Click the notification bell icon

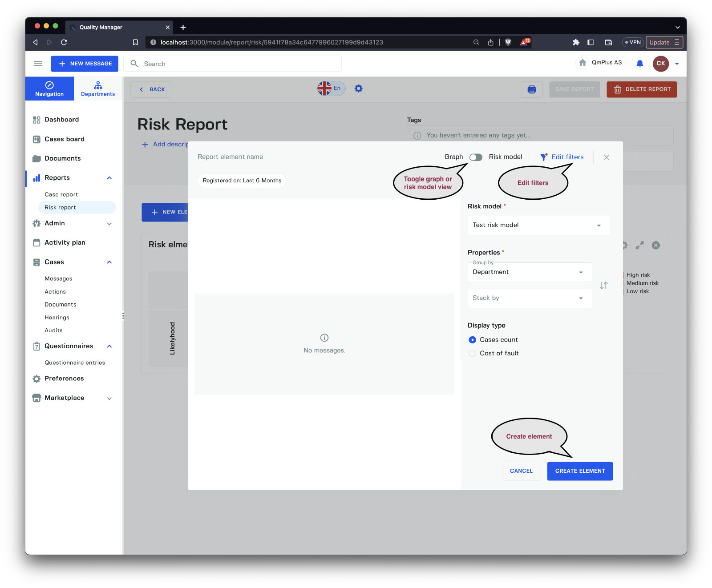[x=639, y=64]
